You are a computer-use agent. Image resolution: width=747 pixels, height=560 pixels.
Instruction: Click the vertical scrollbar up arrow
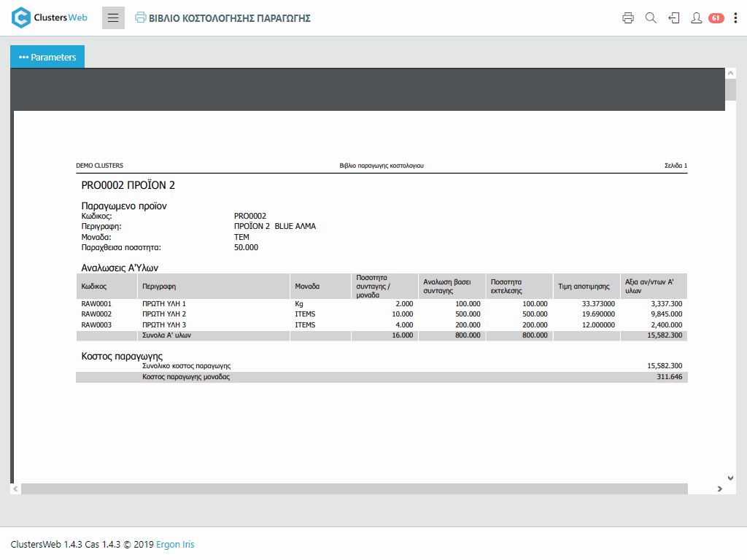pyautogui.click(x=730, y=74)
